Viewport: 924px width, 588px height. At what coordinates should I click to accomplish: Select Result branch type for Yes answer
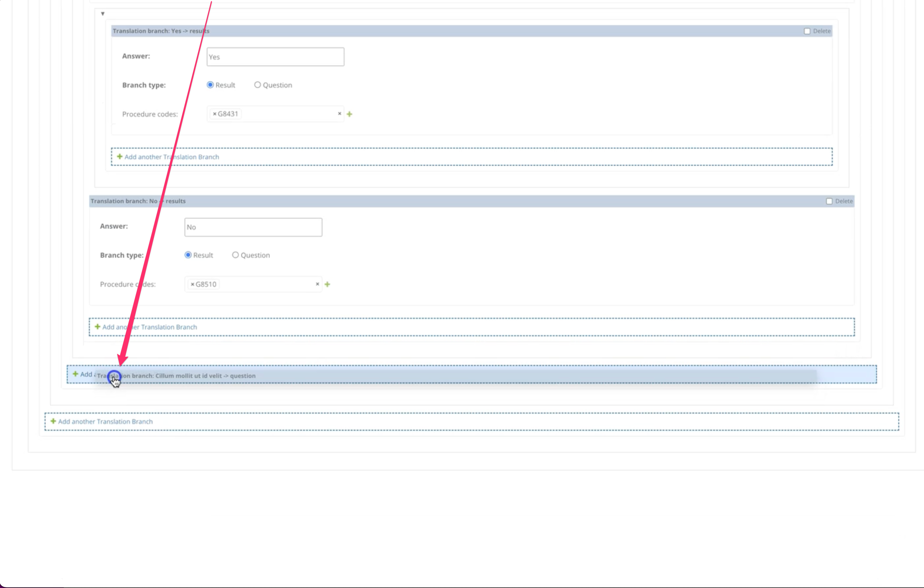tap(210, 85)
